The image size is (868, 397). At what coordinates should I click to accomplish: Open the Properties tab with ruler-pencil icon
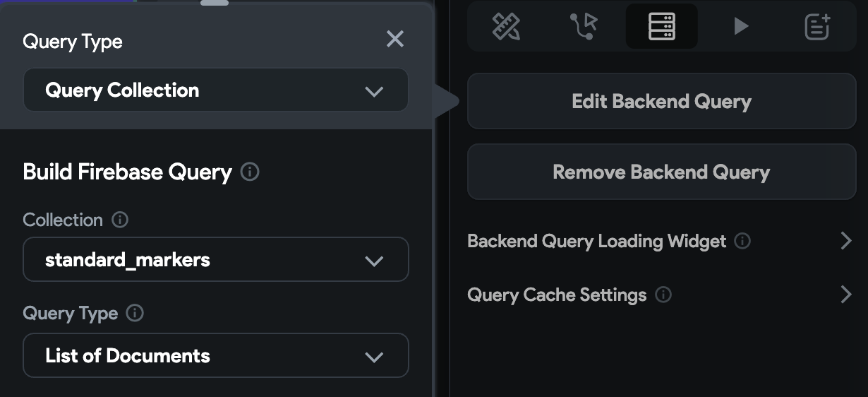coord(506,27)
